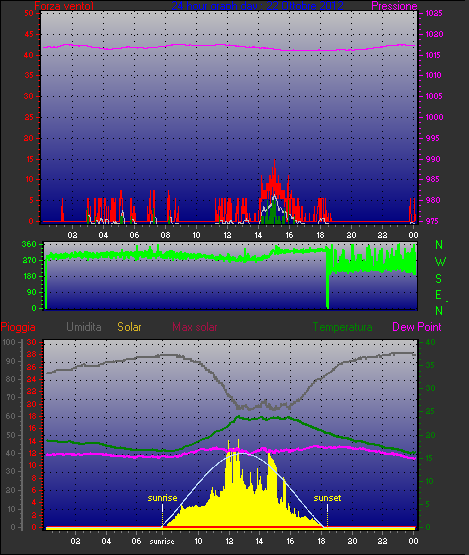Screen dimensions: 469x555
Task: Click the 1015 value on pressure axis
Action: pyautogui.click(x=433, y=55)
